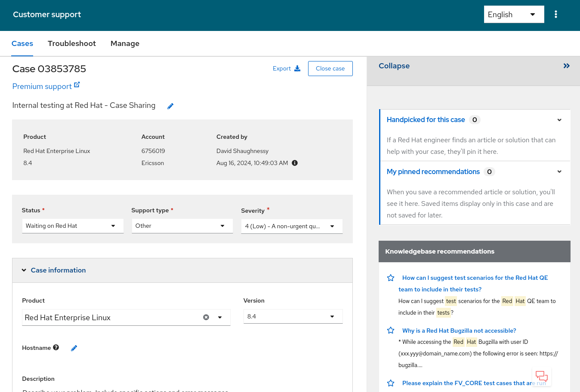This screenshot has height=392, width=580.
Task: Open 'Why is a Red Hat Bugzilla not accessible?'
Action: pos(459,331)
